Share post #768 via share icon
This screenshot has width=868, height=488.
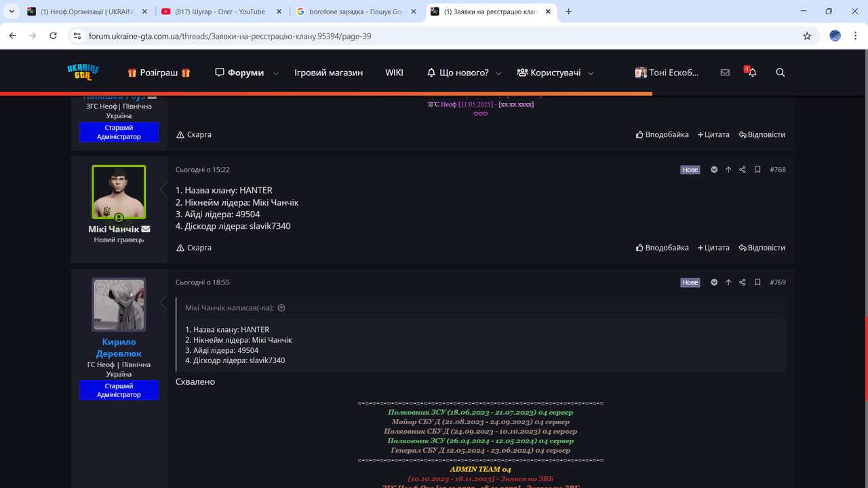(743, 170)
